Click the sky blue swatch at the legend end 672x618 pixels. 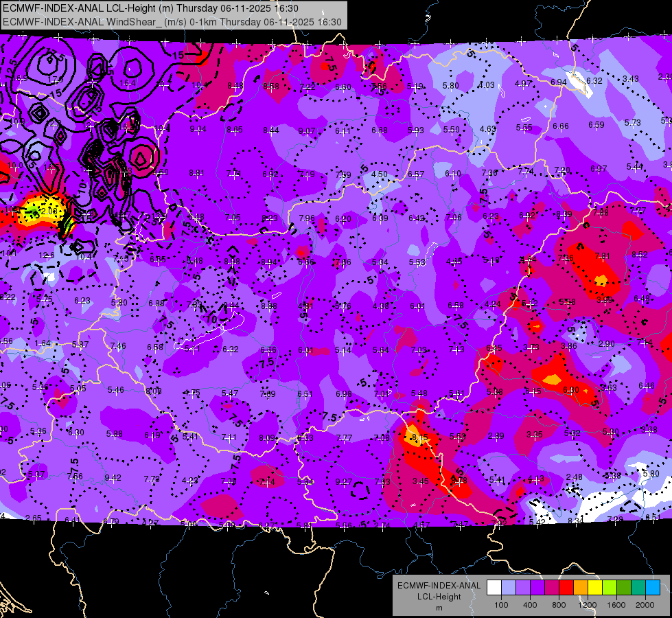(653, 588)
